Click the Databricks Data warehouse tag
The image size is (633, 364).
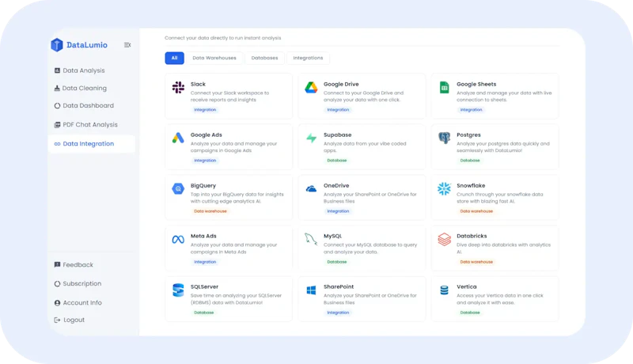[476, 262]
